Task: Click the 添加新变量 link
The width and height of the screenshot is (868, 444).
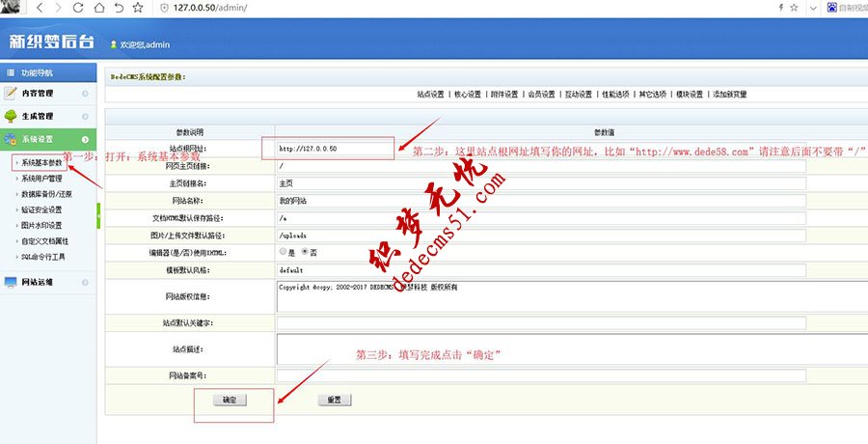Action: click(730, 95)
